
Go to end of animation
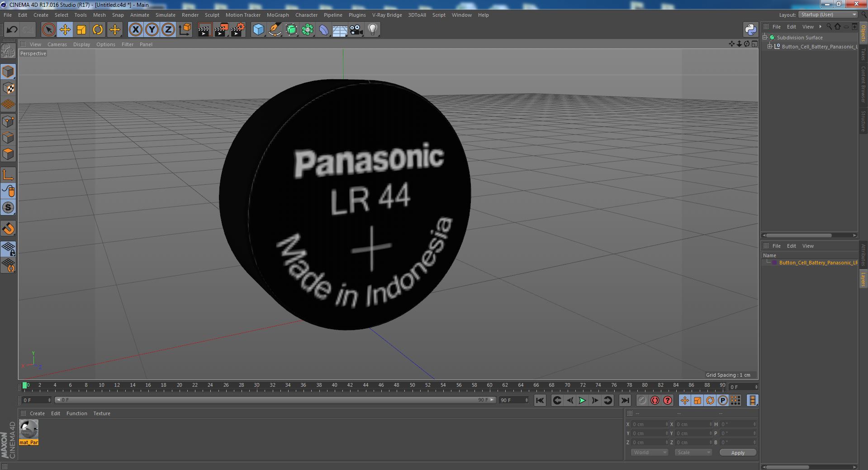pos(625,400)
